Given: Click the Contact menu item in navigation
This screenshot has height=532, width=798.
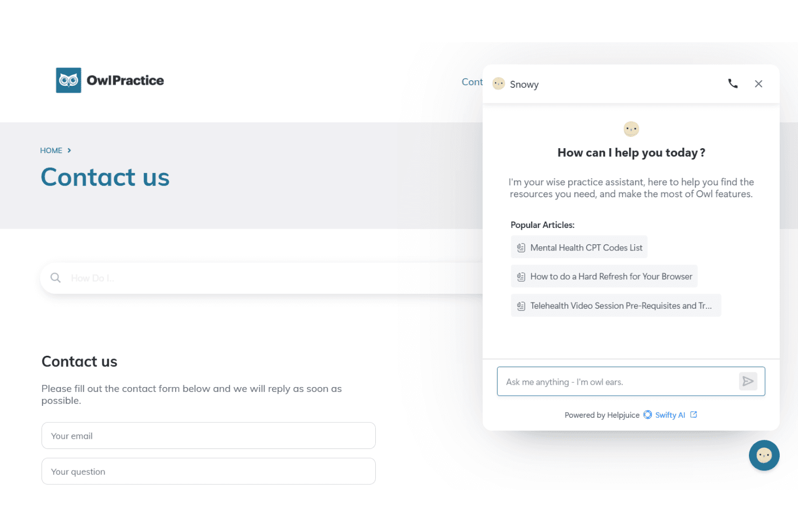Looking at the screenshot, I should 472,82.
